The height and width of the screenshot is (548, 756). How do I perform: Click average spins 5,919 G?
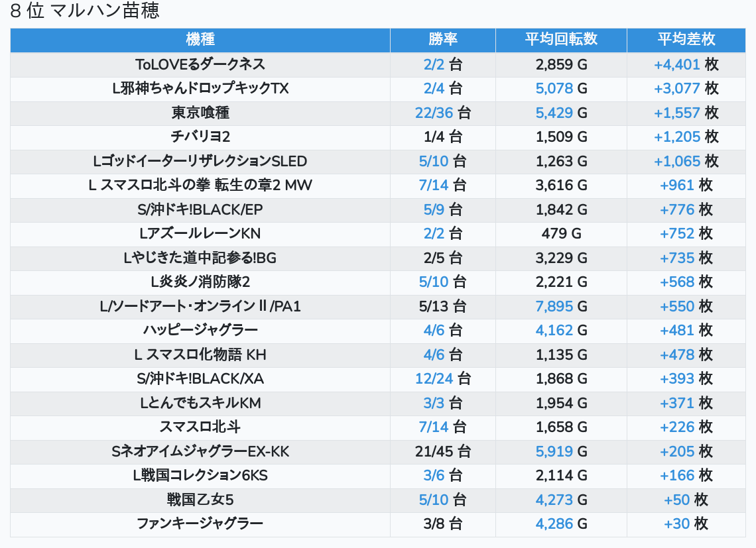click(561, 452)
